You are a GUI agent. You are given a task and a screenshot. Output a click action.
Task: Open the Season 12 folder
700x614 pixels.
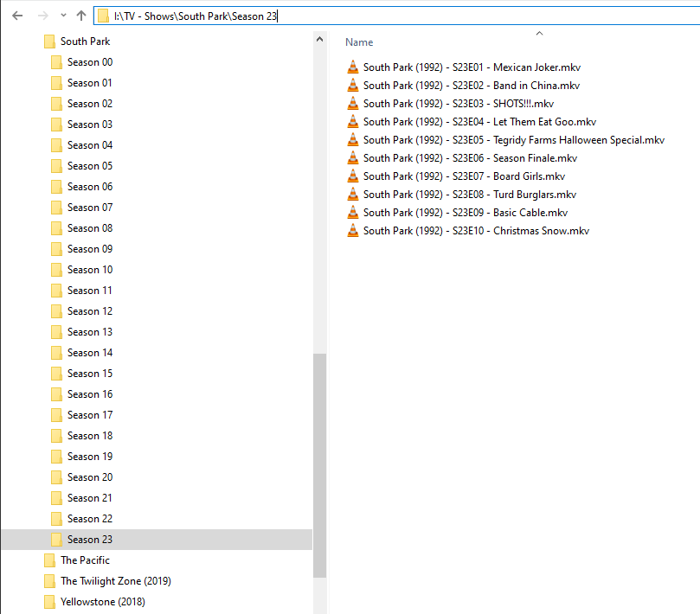pos(90,311)
